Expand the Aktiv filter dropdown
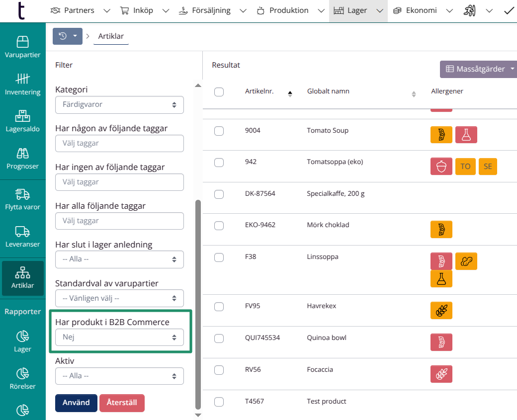The width and height of the screenshot is (517, 420). pos(119,376)
